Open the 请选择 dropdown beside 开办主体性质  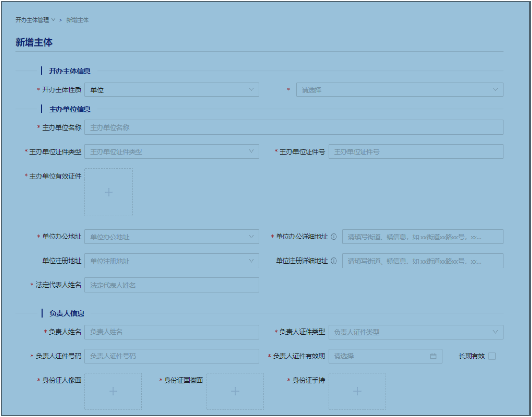[x=399, y=90]
